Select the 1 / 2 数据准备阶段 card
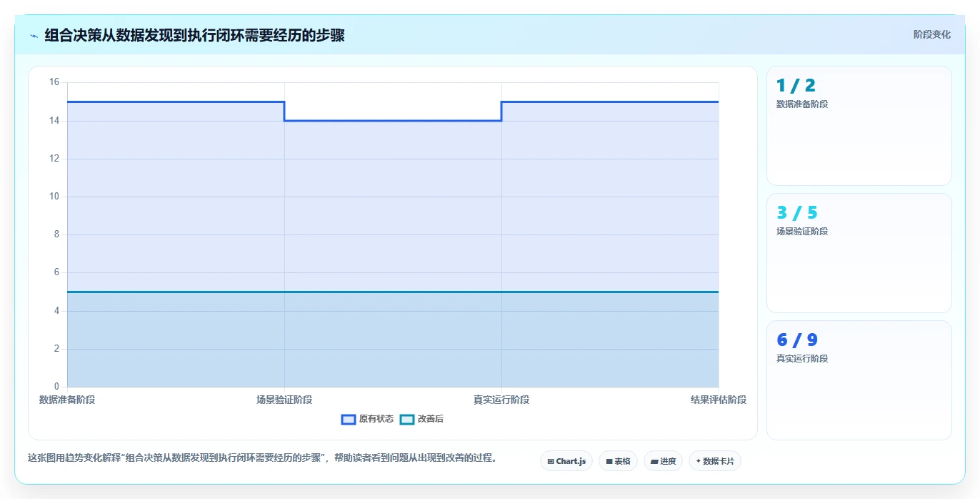This screenshot has height=499, width=980. point(859,126)
